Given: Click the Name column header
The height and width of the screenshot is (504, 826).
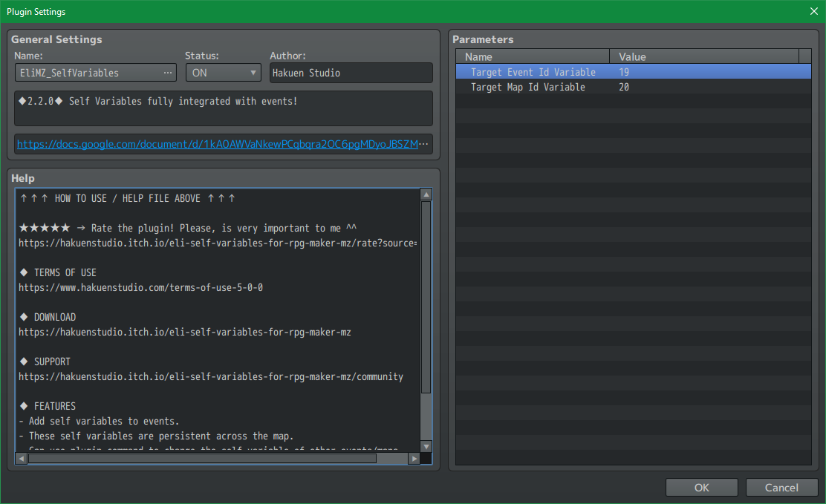Looking at the screenshot, I should tap(533, 56).
